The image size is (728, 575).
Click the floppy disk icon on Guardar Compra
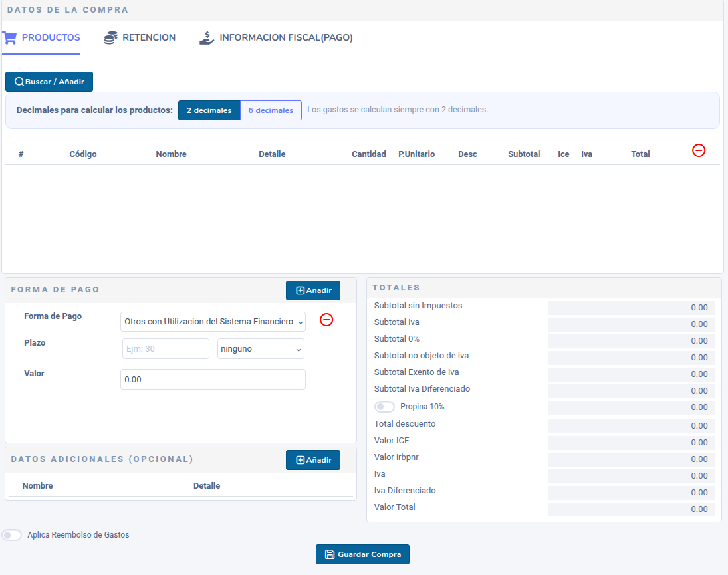click(330, 554)
